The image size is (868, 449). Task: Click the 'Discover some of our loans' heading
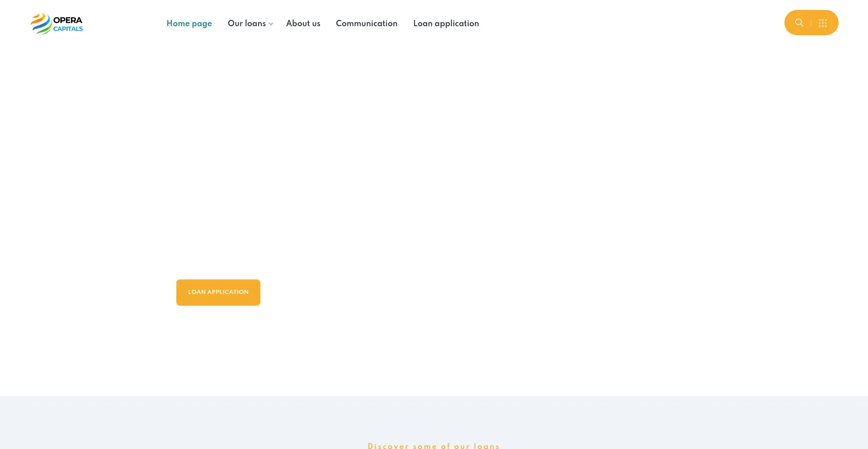[434, 446]
